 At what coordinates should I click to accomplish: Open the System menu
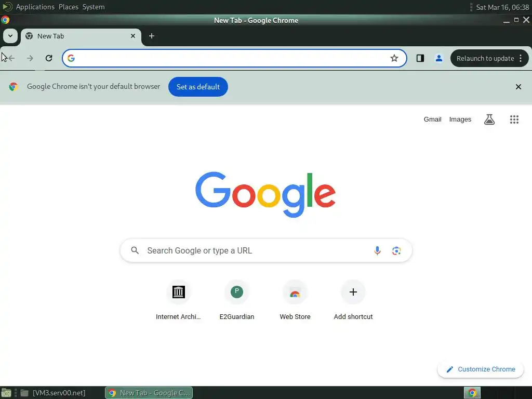(94, 7)
